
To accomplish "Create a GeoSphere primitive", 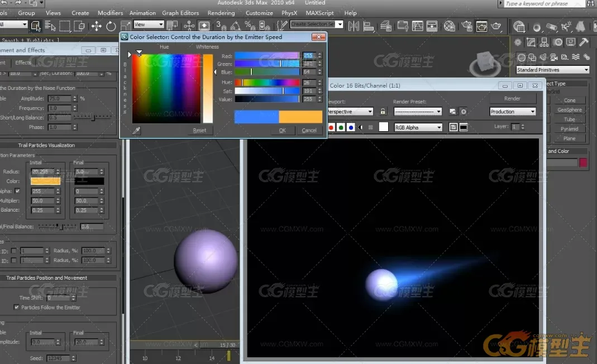I will click(x=570, y=109).
